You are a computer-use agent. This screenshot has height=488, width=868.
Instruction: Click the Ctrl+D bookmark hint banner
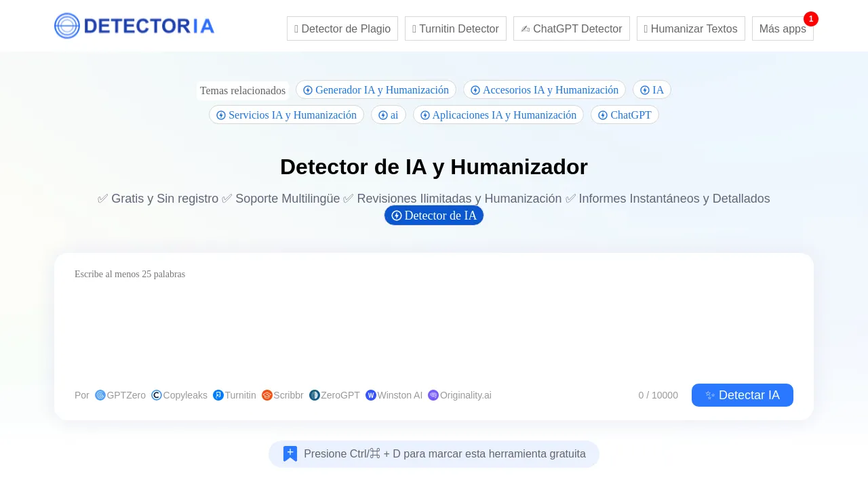434,454
